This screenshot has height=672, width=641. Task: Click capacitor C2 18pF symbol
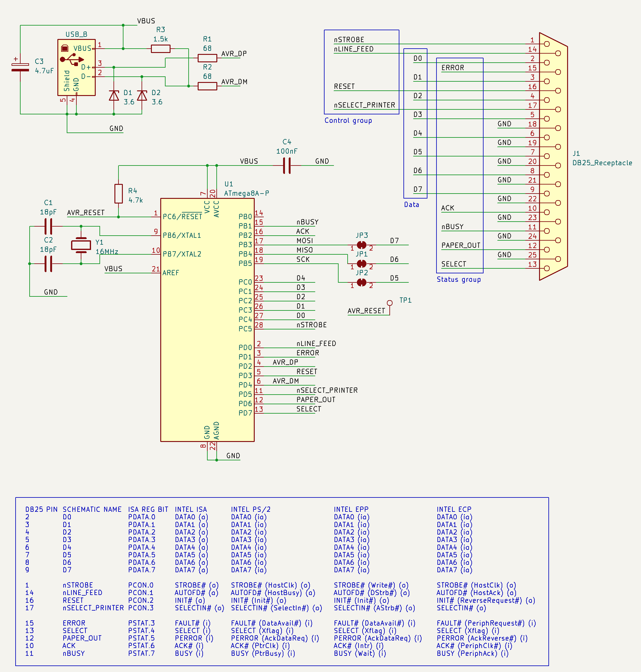(49, 264)
